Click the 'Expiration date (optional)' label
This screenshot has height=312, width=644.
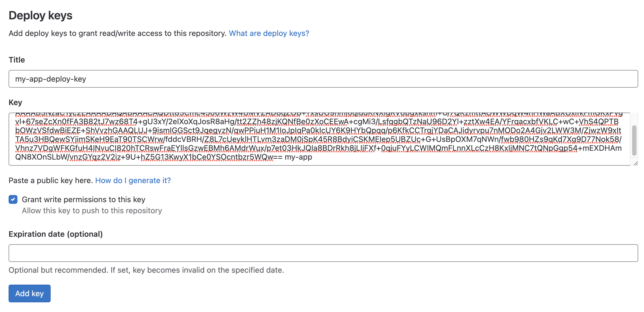[56, 234]
